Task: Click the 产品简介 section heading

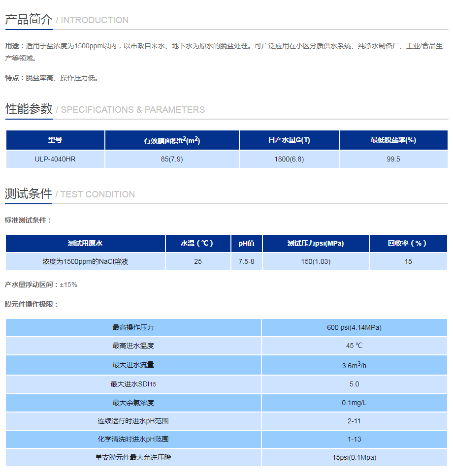Action: [27, 20]
